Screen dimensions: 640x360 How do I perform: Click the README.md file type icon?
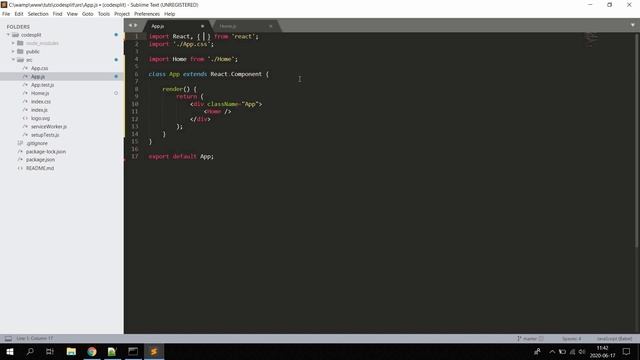(x=20, y=168)
